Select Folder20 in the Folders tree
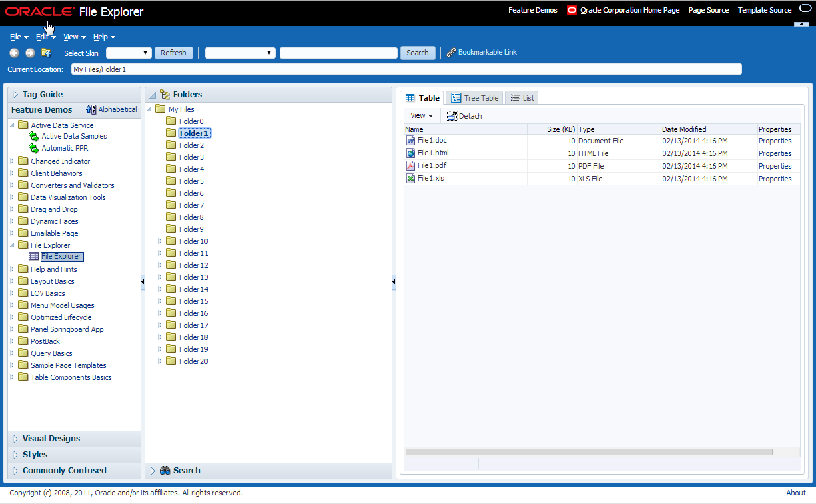 pos(193,361)
